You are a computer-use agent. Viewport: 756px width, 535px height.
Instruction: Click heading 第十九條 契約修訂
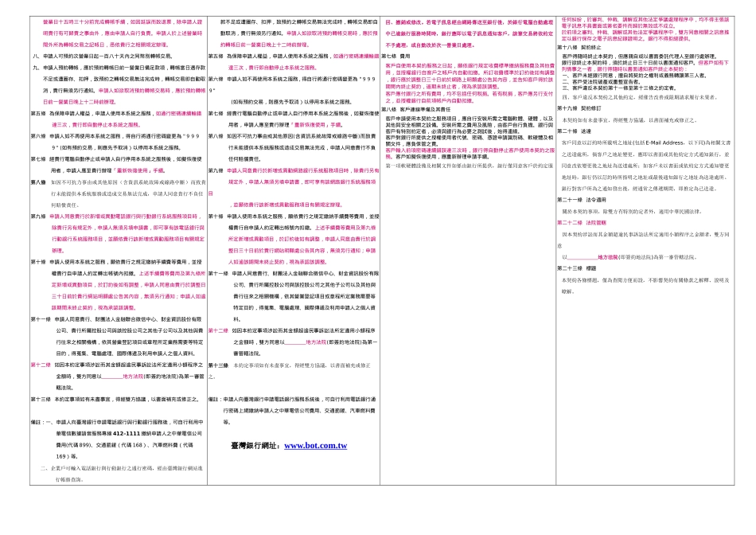579,108
